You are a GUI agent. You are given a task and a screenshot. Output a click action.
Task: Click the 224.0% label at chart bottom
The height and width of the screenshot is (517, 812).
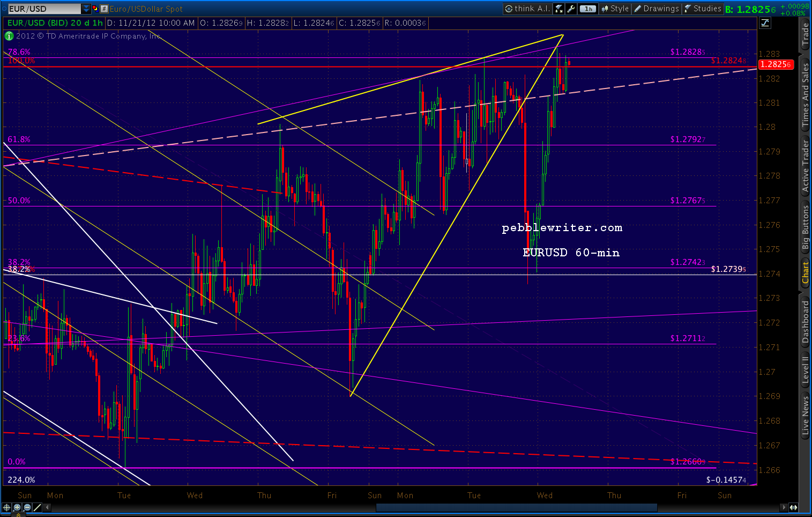click(21, 480)
